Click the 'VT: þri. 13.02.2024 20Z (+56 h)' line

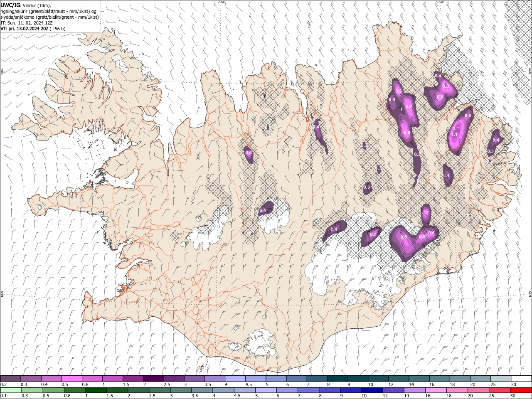click(x=33, y=29)
